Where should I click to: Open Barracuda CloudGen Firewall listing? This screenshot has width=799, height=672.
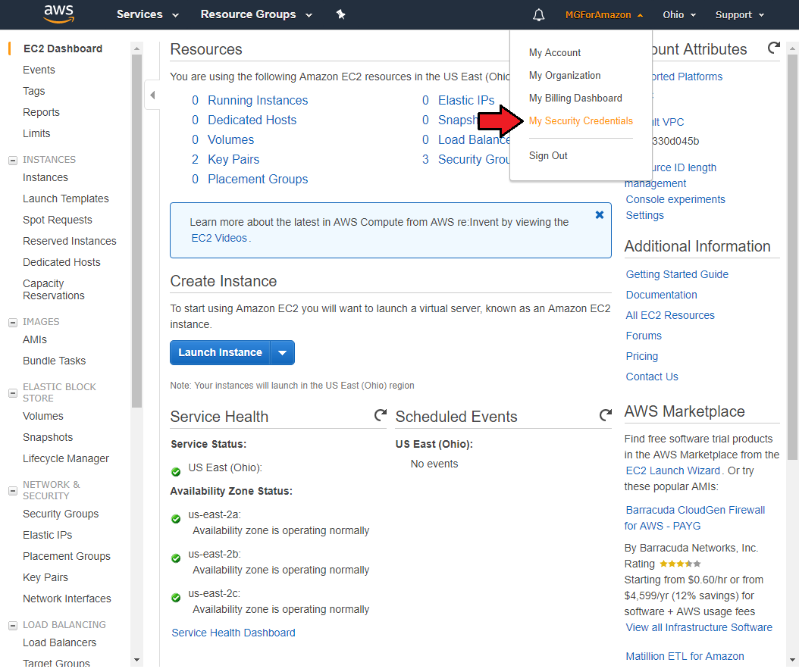coord(694,517)
